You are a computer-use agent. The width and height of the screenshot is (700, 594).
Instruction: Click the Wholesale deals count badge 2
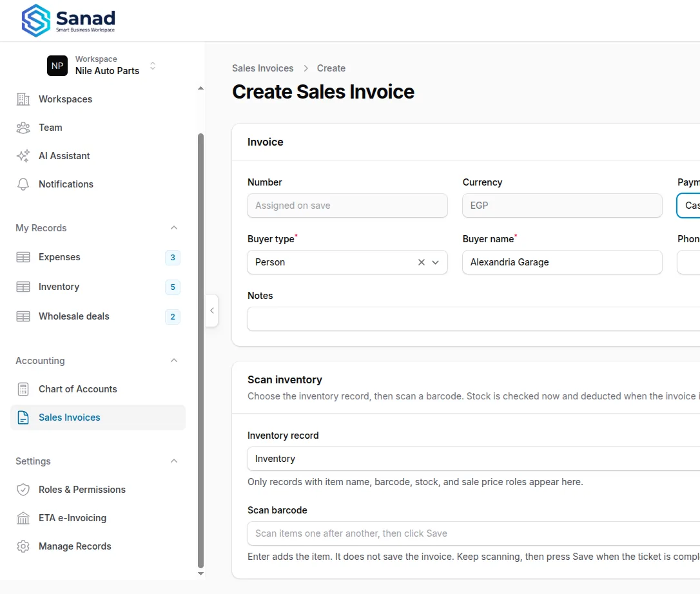[173, 317]
